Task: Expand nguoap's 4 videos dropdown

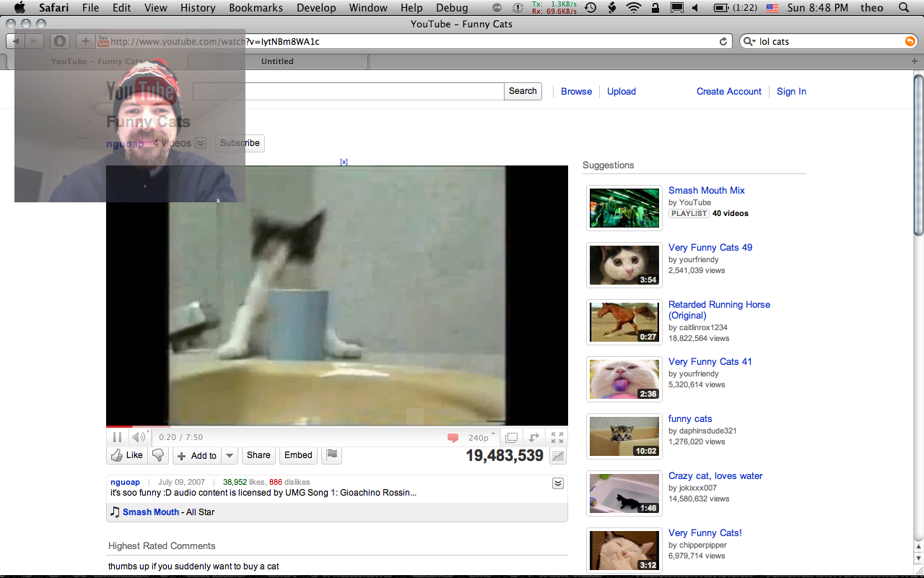Action: (201, 144)
